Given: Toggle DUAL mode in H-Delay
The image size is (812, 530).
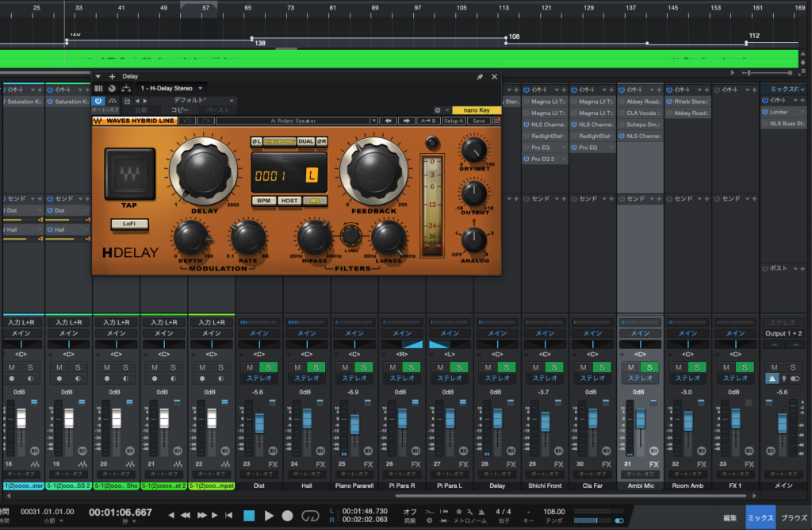Looking at the screenshot, I should pyautogui.click(x=305, y=141).
